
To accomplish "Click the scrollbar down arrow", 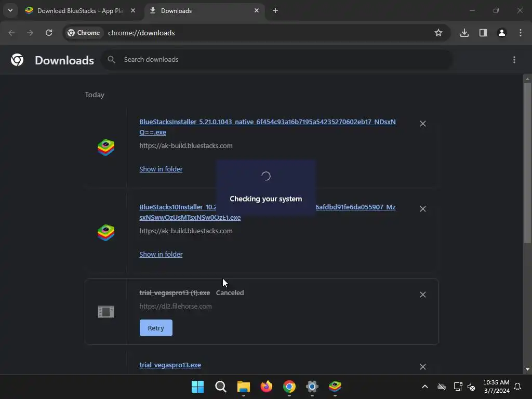I will coord(527,369).
